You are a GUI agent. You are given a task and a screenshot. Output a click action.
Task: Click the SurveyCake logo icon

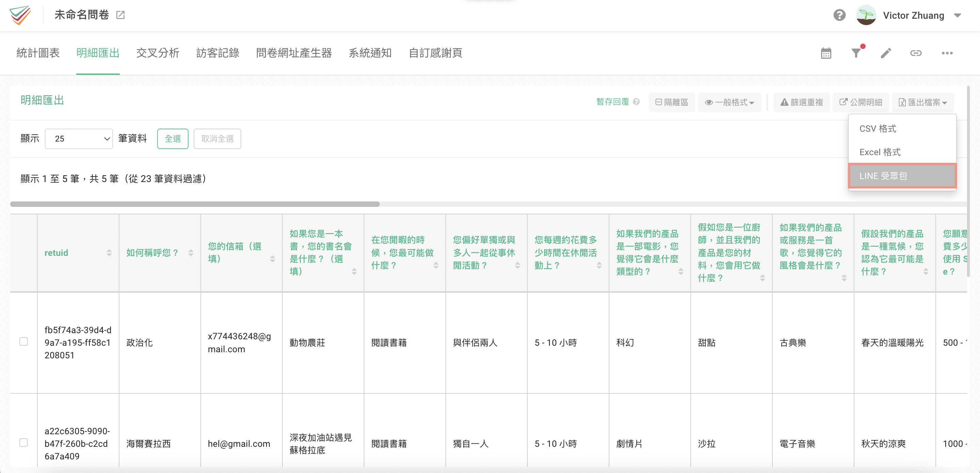tap(20, 15)
